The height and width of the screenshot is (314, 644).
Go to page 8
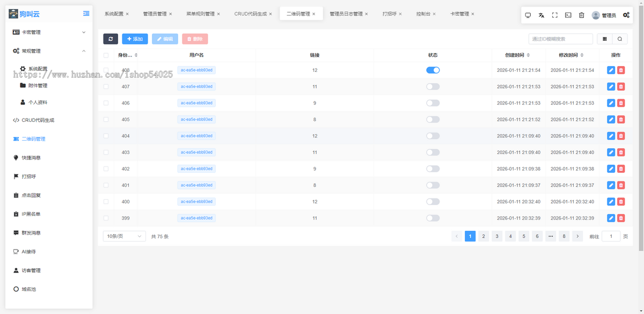coord(564,236)
